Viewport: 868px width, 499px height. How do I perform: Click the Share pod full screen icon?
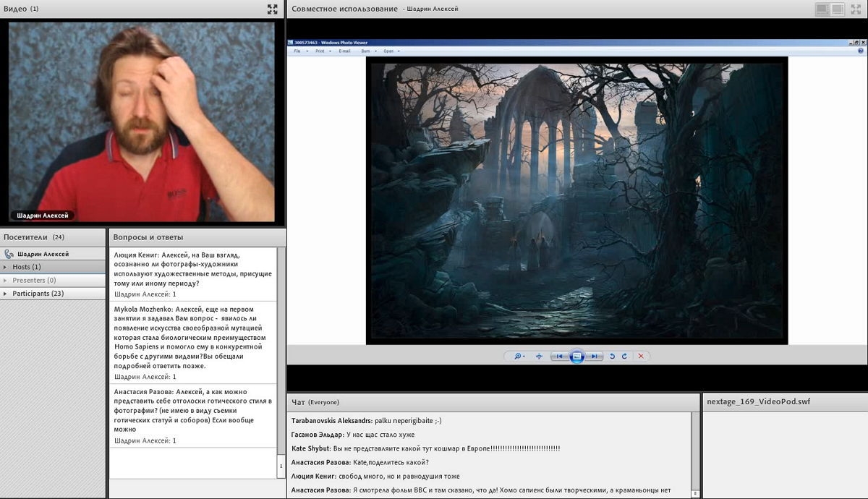coord(856,9)
